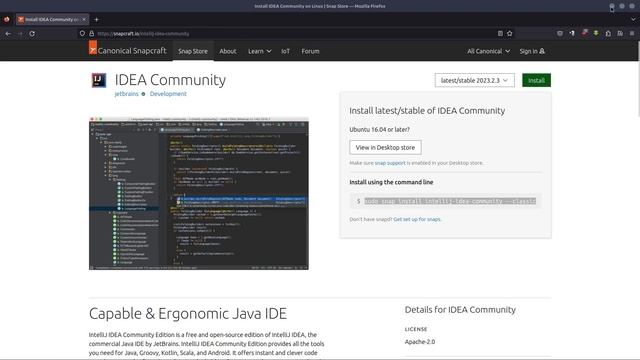Open reader view icon in address bar
This screenshot has height=360, width=640.
(x=500, y=33)
